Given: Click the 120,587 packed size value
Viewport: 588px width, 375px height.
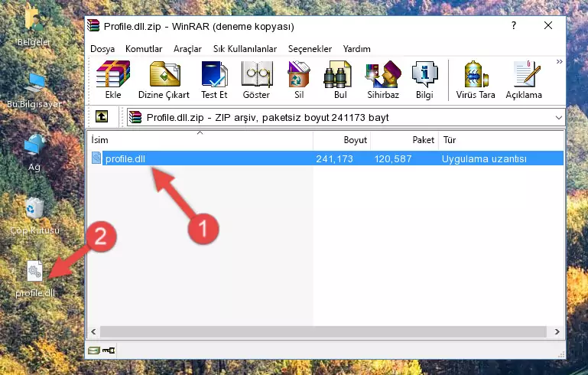Looking at the screenshot, I should pyautogui.click(x=392, y=158).
